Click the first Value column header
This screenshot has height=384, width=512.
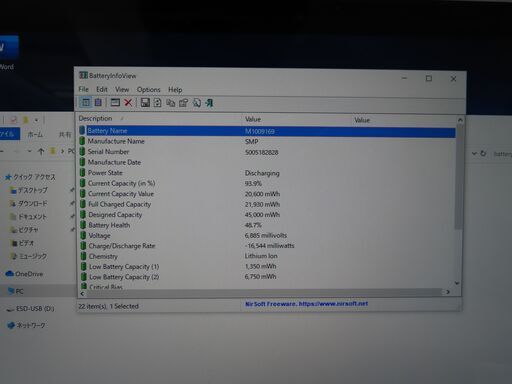pyautogui.click(x=297, y=119)
